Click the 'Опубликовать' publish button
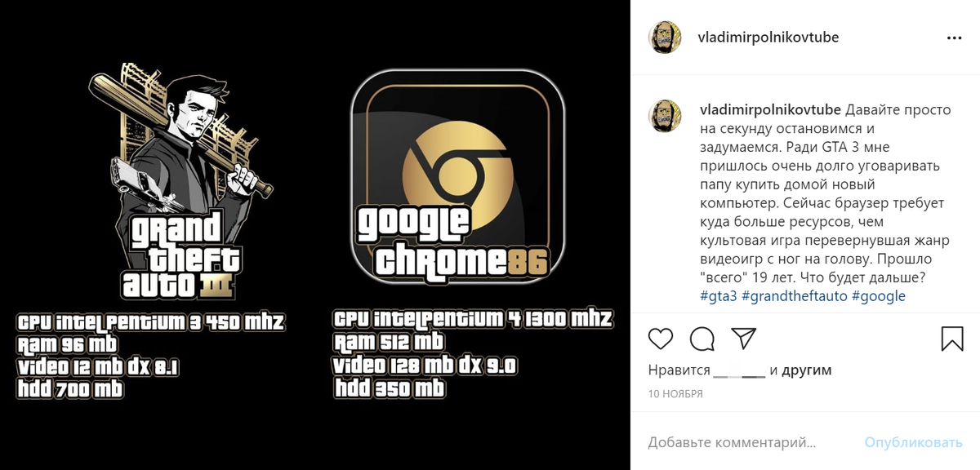The width and height of the screenshot is (980, 470). pyautogui.click(x=914, y=442)
